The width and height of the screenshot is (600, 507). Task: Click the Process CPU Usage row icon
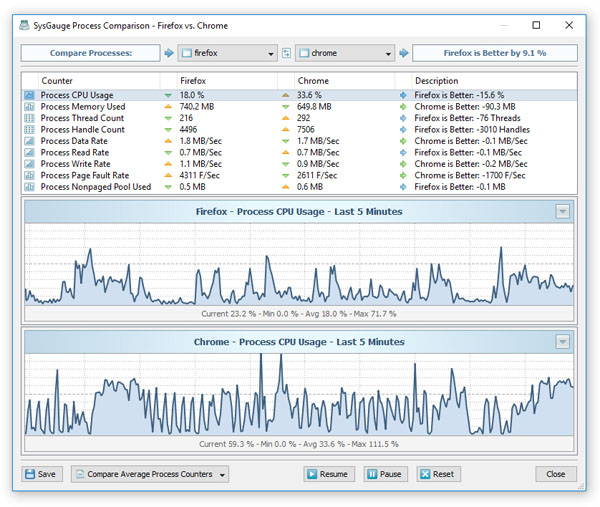29,95
